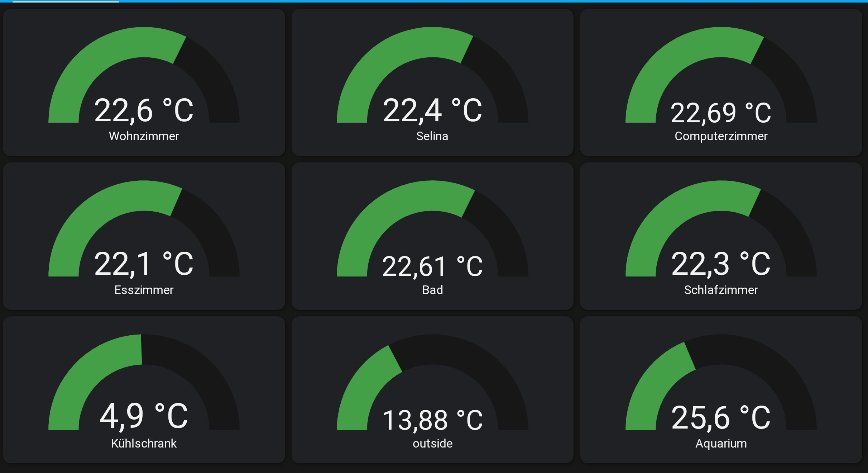Click the Computerzimmer 22,69 °C value
This screenshot has height=473, width=868.
pyautogui.click(x=720, y=113)
